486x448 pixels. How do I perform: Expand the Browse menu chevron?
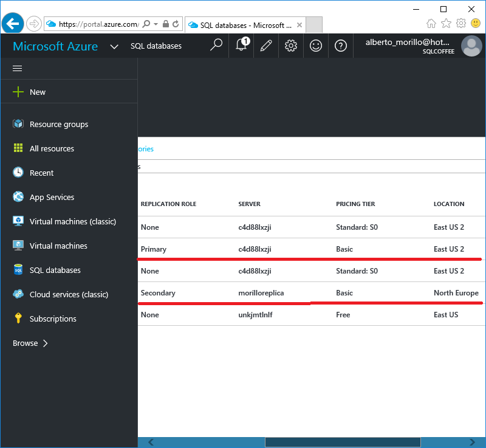(x=45, y=343)
